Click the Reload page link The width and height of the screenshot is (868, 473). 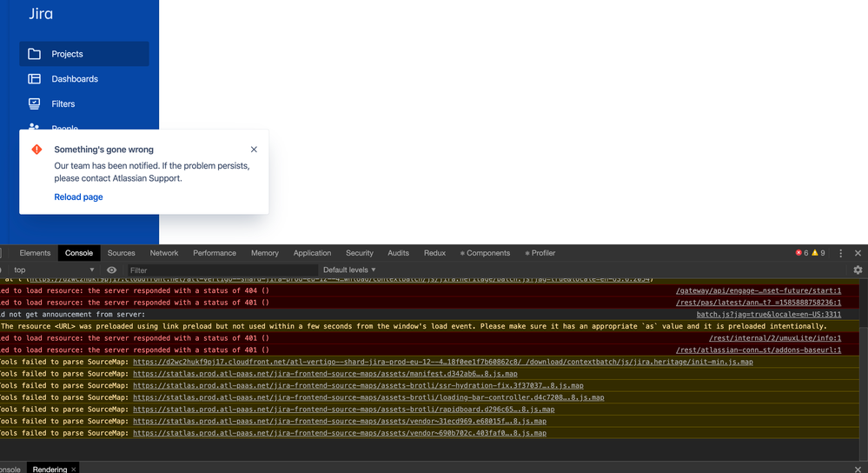(x=78, y=197)
